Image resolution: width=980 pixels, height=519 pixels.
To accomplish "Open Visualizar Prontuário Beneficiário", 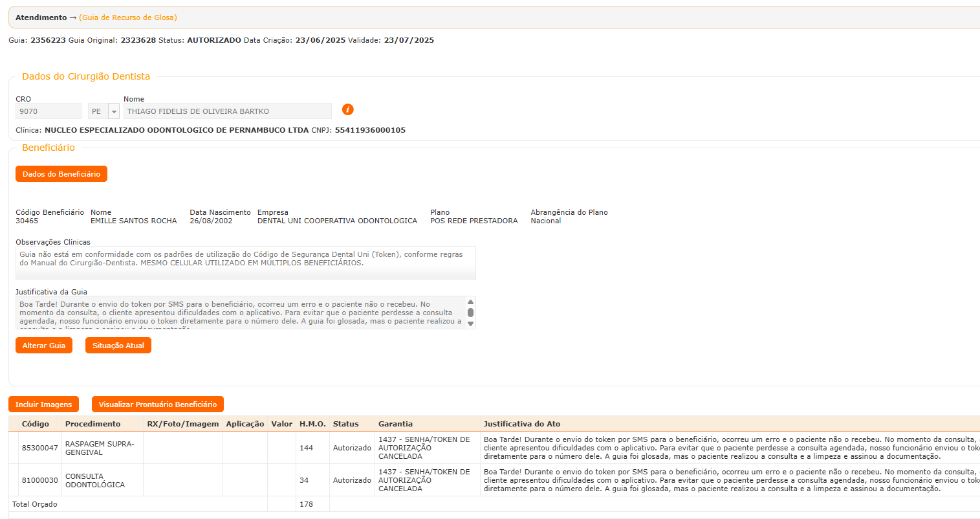I will [x=157, y=404].
